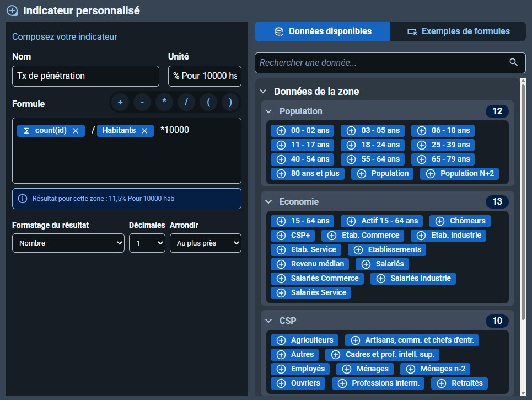Click the Unité input field
This screenshot has width=532, height=400.
coord(205,76)
